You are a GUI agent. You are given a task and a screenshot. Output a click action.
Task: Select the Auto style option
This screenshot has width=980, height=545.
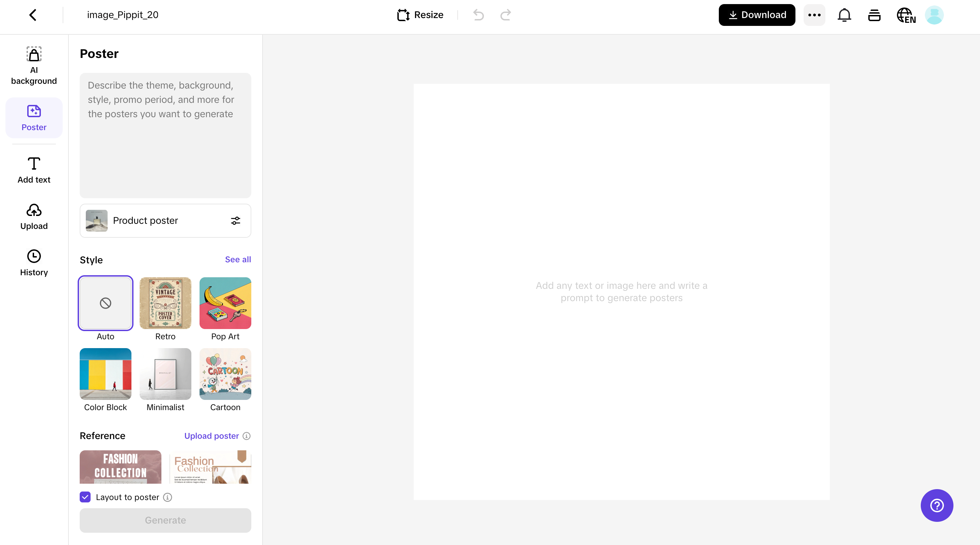[x=105, y=303]
